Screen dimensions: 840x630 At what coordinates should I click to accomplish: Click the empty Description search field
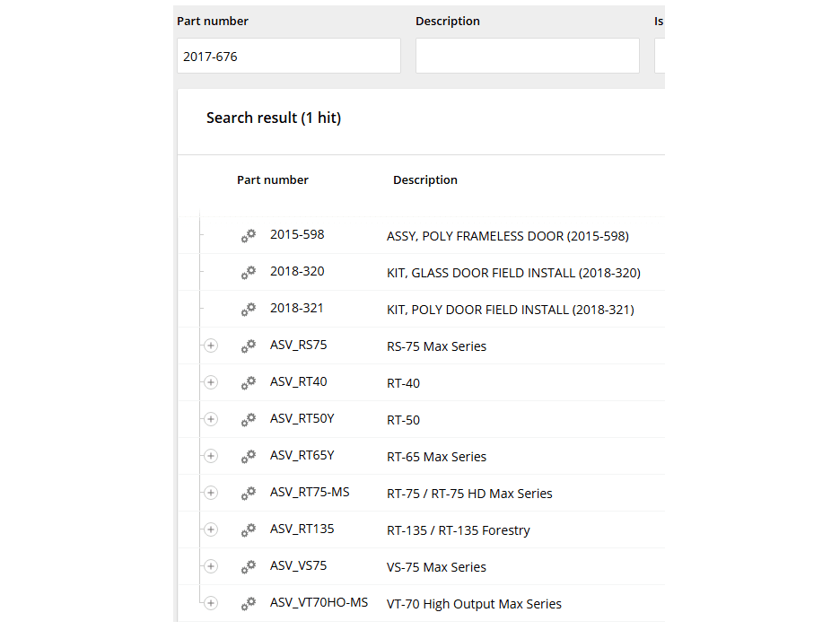click(527, 56)
